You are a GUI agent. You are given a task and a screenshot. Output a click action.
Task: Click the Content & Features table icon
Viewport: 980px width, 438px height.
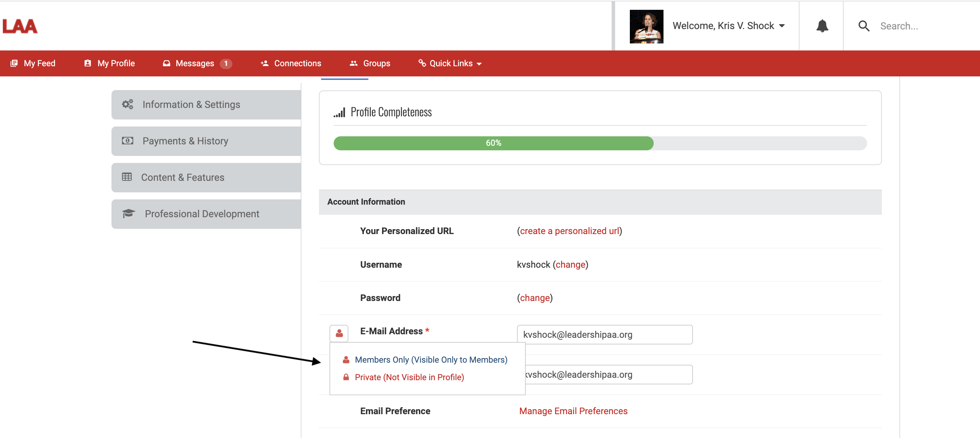point(127,177)
